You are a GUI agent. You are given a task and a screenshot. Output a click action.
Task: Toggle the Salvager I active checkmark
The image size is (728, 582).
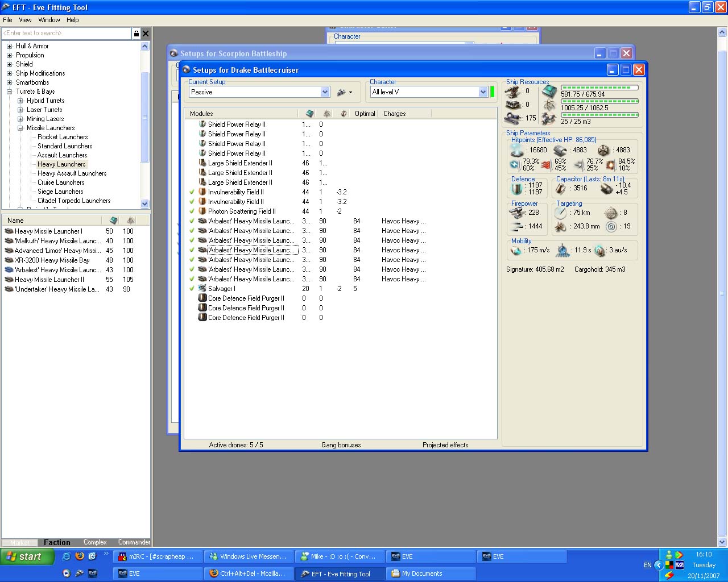click(x=192, y=289)
